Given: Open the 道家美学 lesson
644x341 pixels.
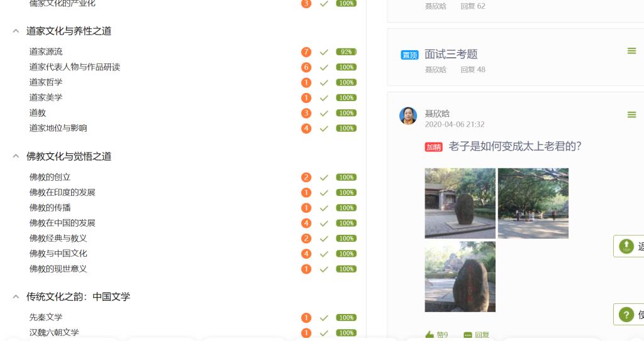Looking at the screenshot, I should (46, 97).
